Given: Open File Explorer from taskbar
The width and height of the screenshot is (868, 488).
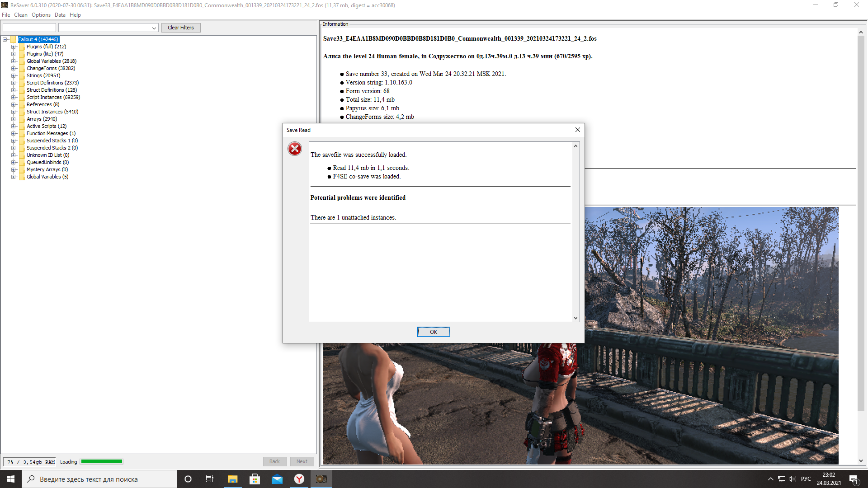Looking at the screenshot, I should [x=232, y=479].
